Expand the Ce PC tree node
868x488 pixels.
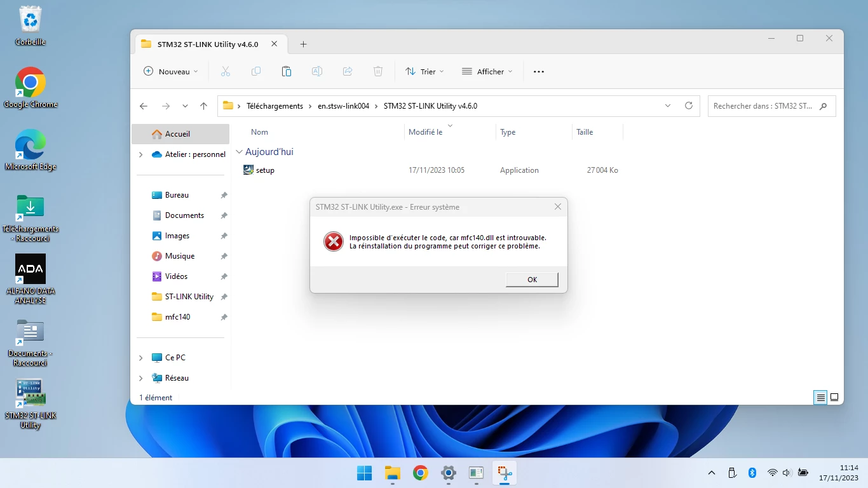pos(141,358)
